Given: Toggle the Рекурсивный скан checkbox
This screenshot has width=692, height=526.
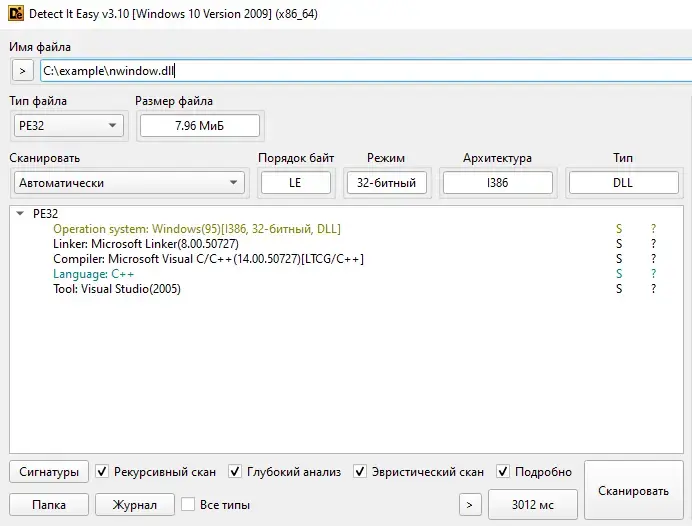Looking at the screenshot, I should pyautogui.click(x=102, y=471).
